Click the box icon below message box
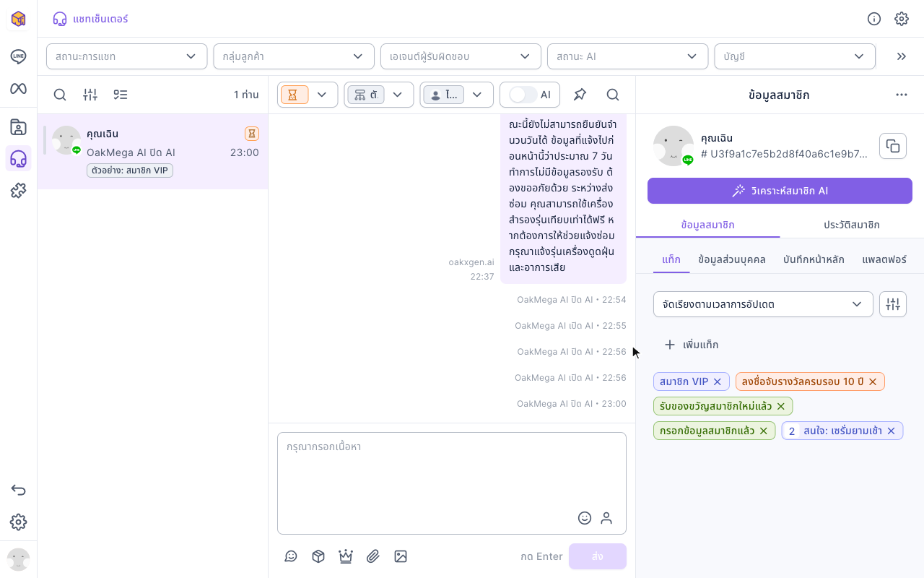The image size is (924, 578). (318, 556)
